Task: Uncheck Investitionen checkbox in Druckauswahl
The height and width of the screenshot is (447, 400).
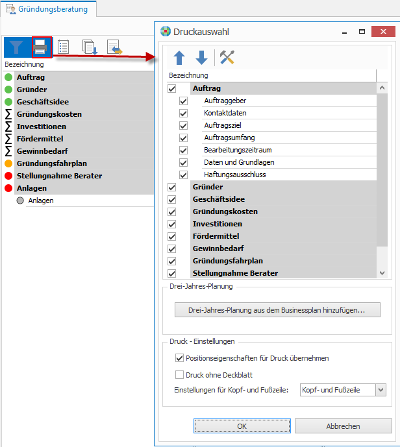Action: tap(172, 224)
